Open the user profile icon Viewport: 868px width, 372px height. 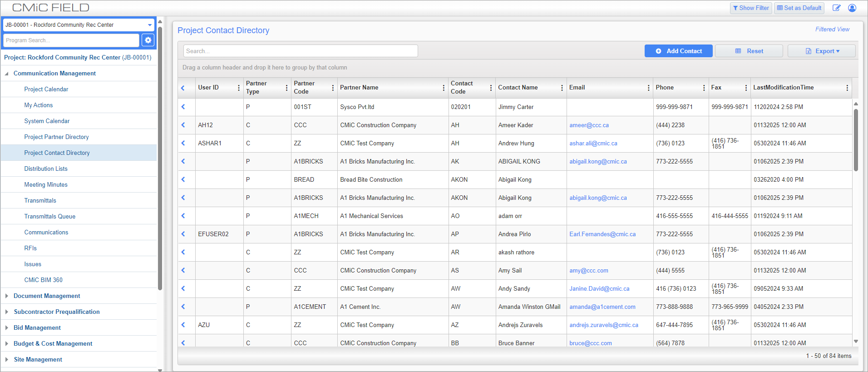point(852,8)
